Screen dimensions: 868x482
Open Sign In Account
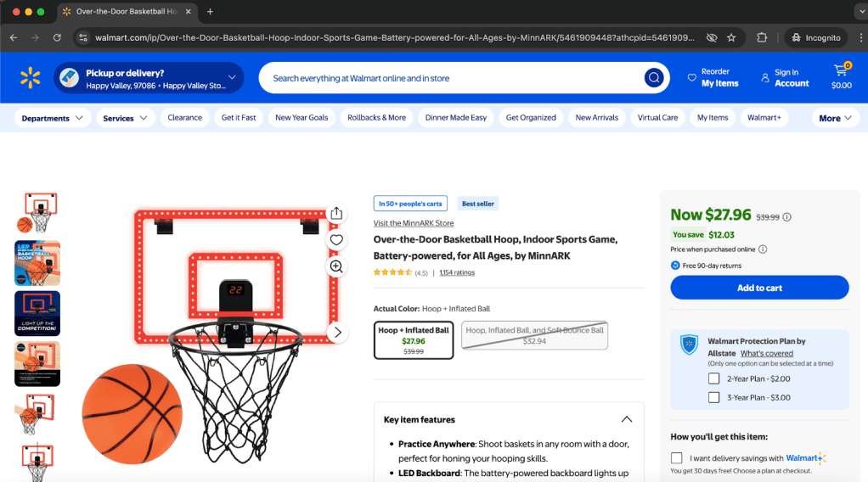point(785,78)
